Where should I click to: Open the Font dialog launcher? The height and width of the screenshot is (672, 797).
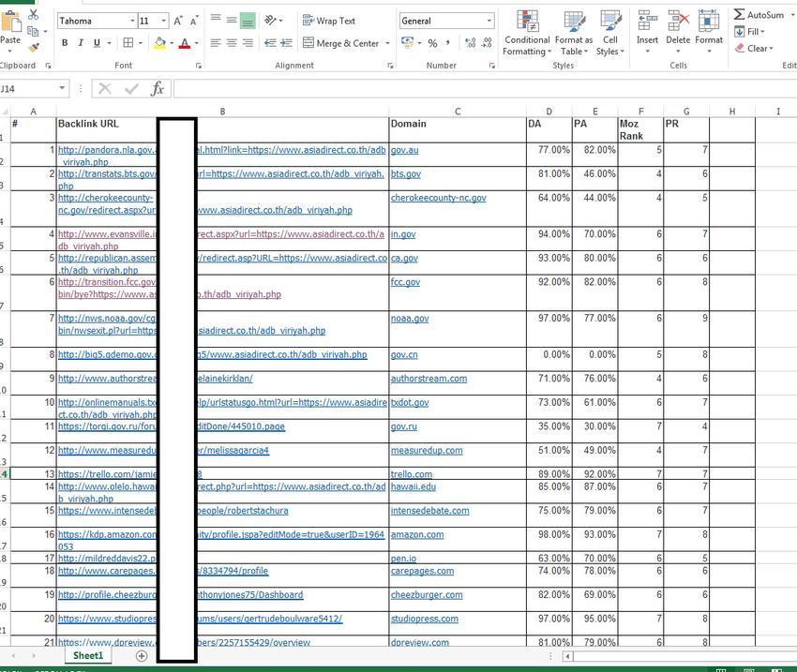(199, 66)
